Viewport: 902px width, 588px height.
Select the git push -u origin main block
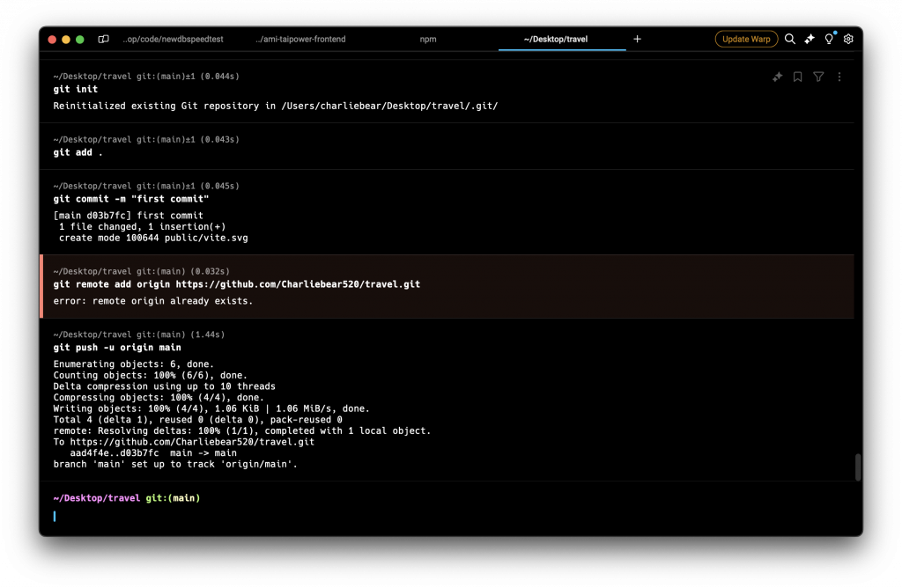pyautogui.click(x=447, y=400)
